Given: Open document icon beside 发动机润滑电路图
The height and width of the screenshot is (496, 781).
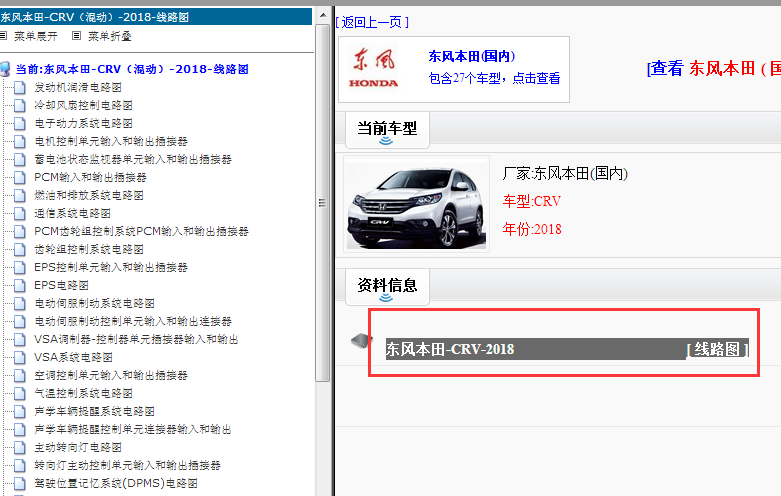Looking at the screenshot, I should 20,88.
